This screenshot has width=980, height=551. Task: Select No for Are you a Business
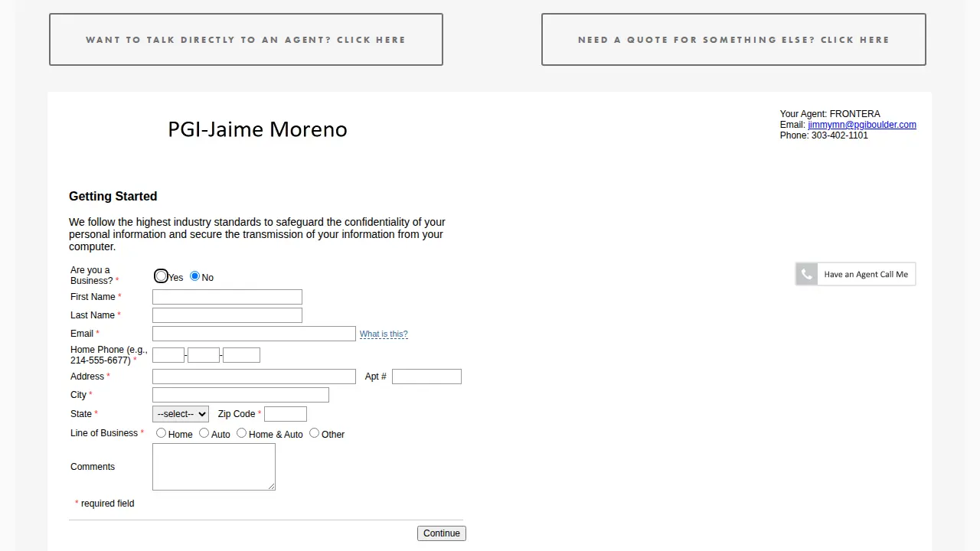coord(195,276)
